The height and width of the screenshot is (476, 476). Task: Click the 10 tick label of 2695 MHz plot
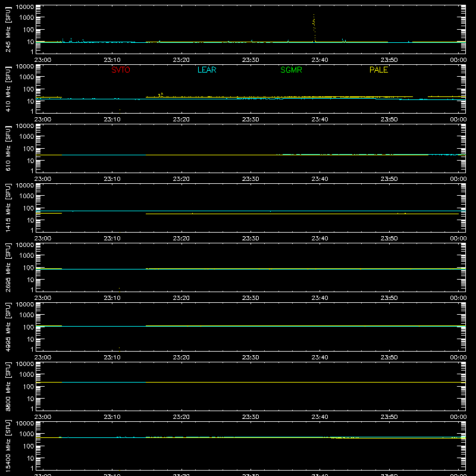(30, 280)
